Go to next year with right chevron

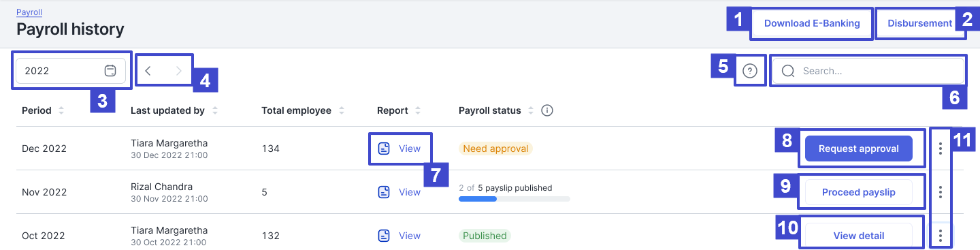179,70
